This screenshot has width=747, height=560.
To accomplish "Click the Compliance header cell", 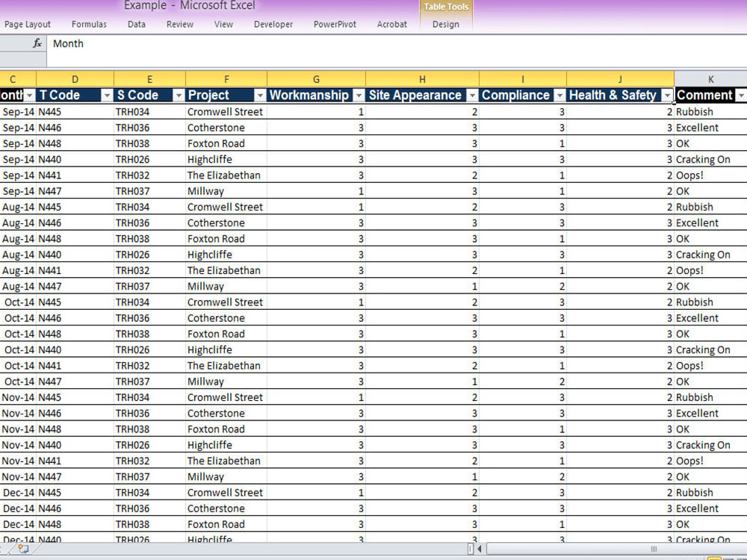I will coord(523,96).
